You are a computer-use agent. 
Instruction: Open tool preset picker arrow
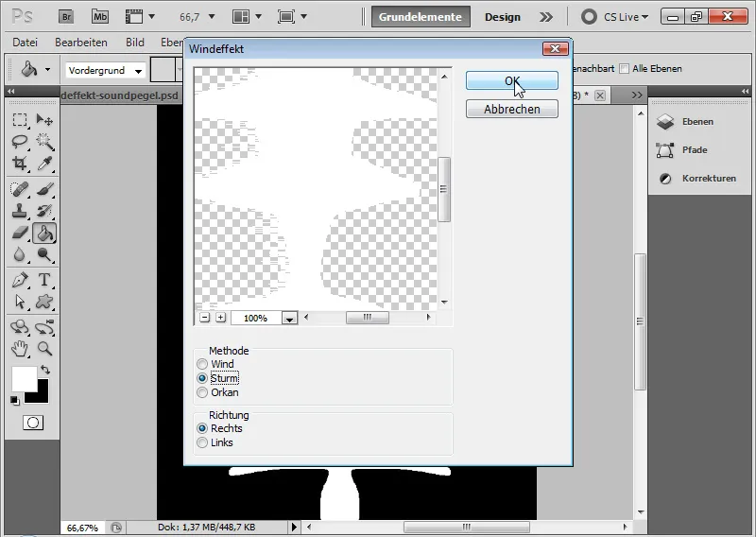point(47,69)
